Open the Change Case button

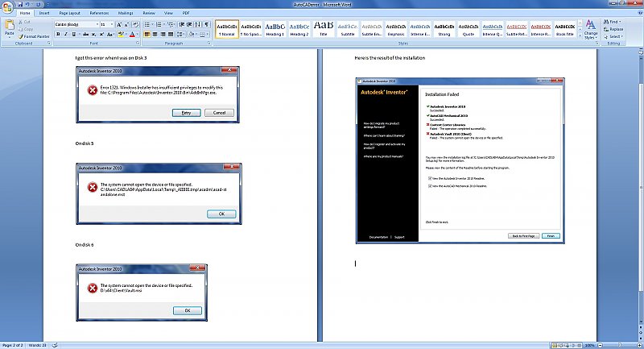[x=110, y=34]
